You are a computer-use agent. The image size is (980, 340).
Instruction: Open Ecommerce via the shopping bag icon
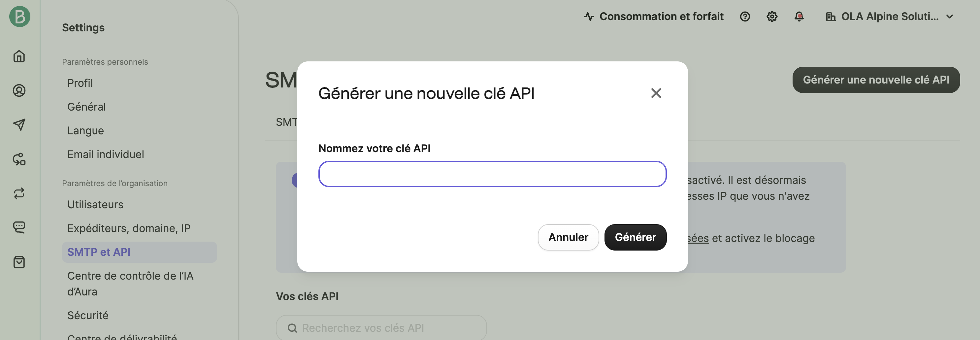(x=18, y=261)
